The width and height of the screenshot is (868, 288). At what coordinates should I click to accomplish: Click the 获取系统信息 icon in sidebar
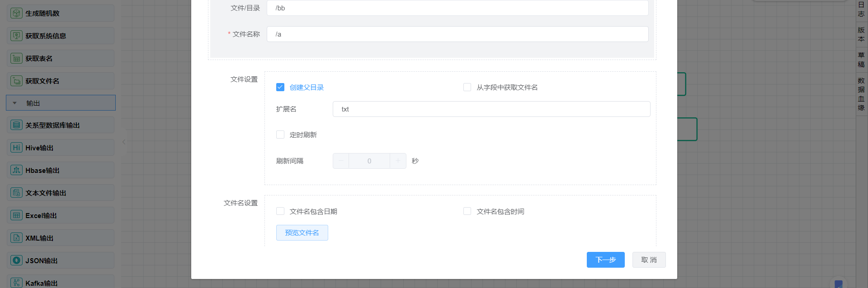click(x=16, y=36)
